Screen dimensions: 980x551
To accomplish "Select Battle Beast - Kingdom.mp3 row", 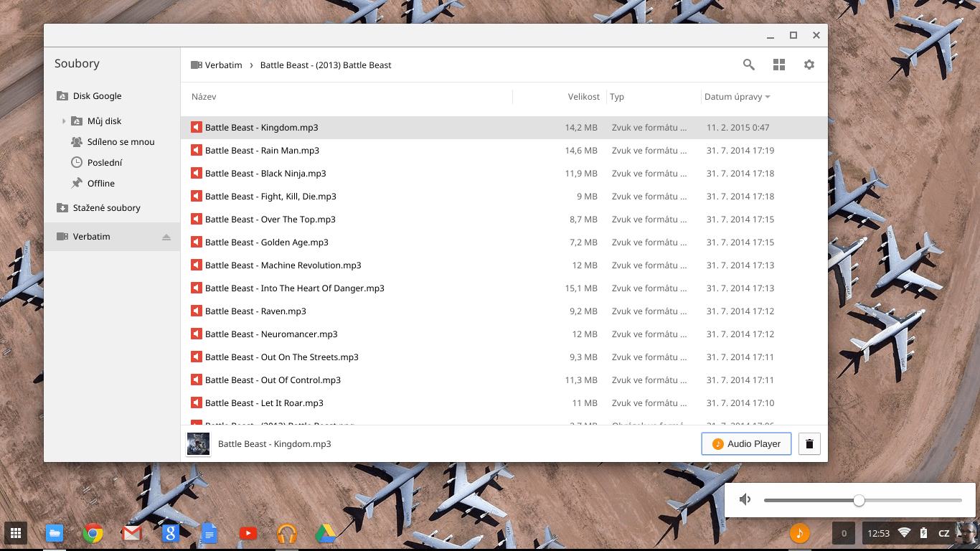I will (504, 128).
